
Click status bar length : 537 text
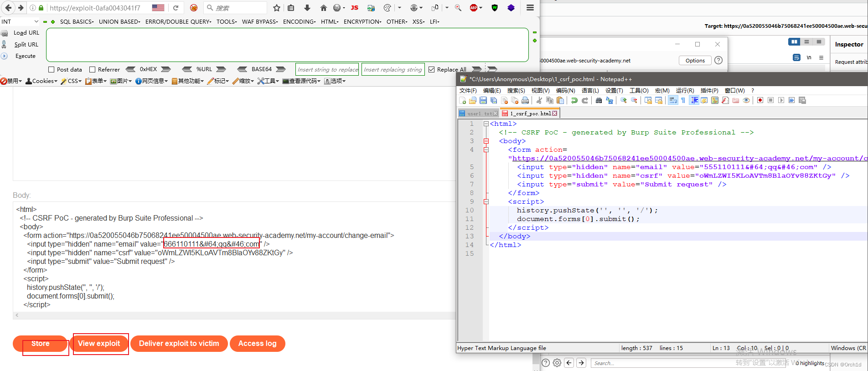click(x=636, y=348)
